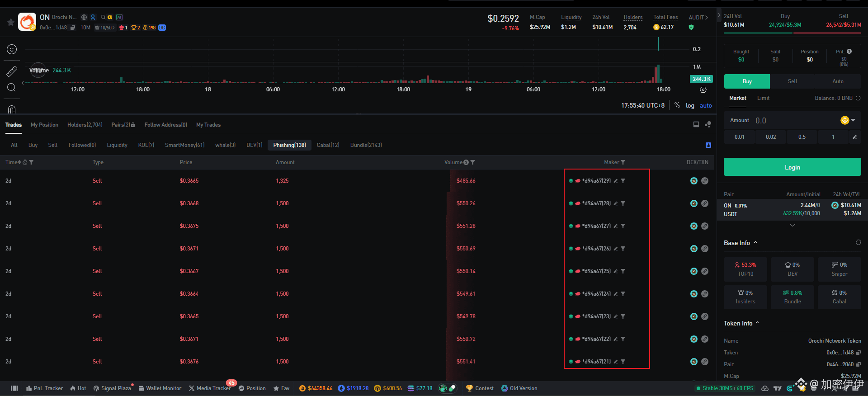
Task: Open the BNB currency dropdown in Amount
Action: [x=848, y=120]
